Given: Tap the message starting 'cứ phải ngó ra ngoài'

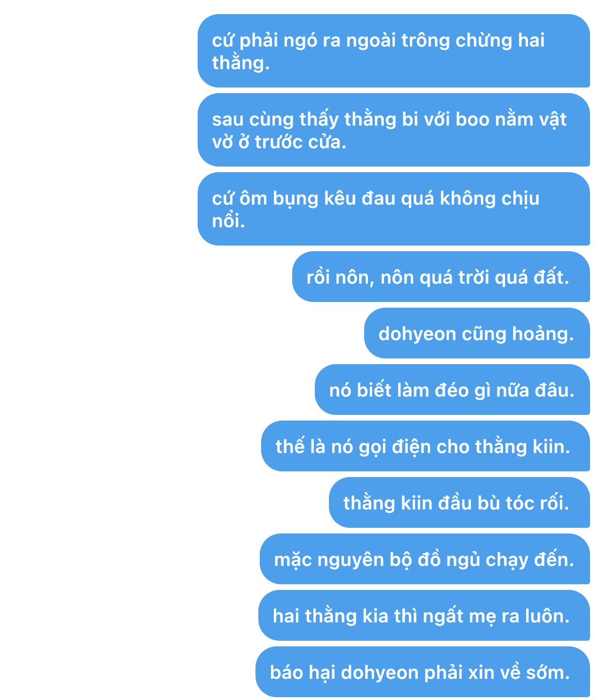Looking at the screenshot, I should coord(394,51).
